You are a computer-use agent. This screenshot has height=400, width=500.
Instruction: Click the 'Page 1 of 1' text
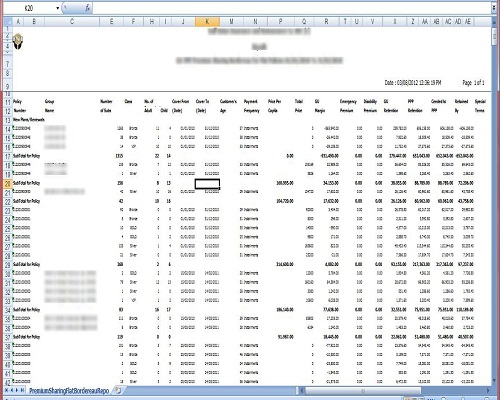coord(473,83)
